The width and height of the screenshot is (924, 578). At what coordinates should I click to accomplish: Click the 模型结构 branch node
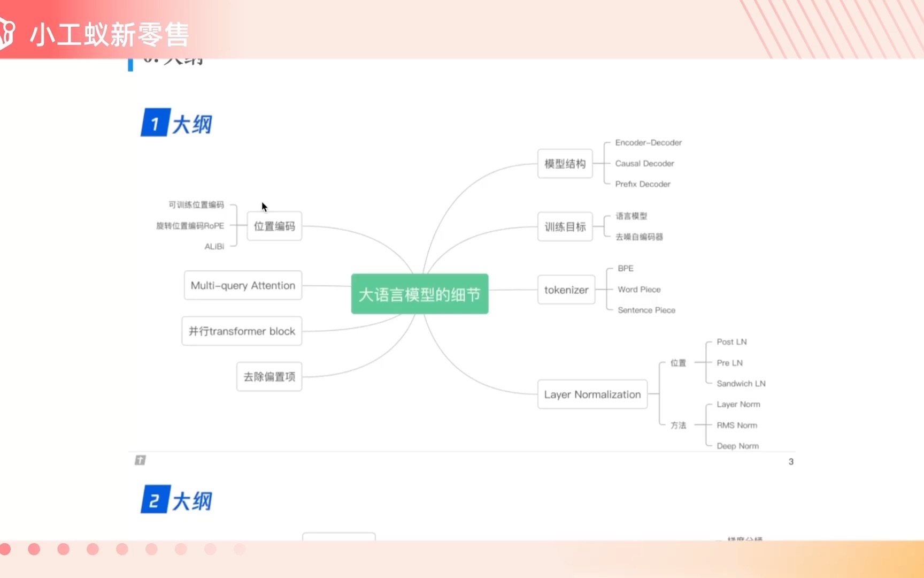coord(565,163)
